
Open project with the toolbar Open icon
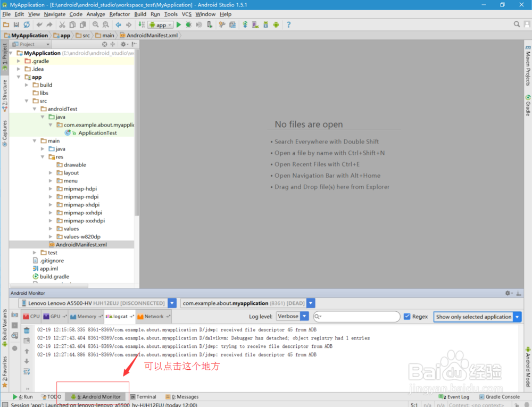pyautogui.click(x=6, y=25)
